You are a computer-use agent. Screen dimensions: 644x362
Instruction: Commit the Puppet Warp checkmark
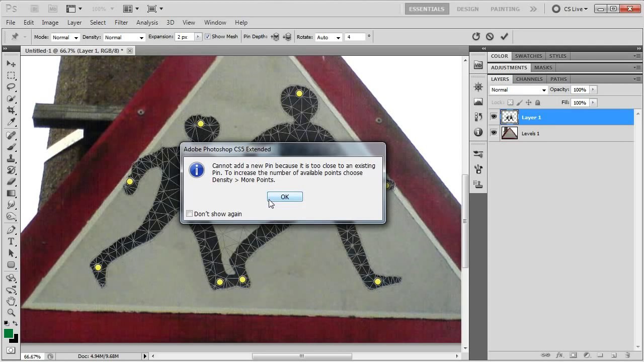pos(504,36)
